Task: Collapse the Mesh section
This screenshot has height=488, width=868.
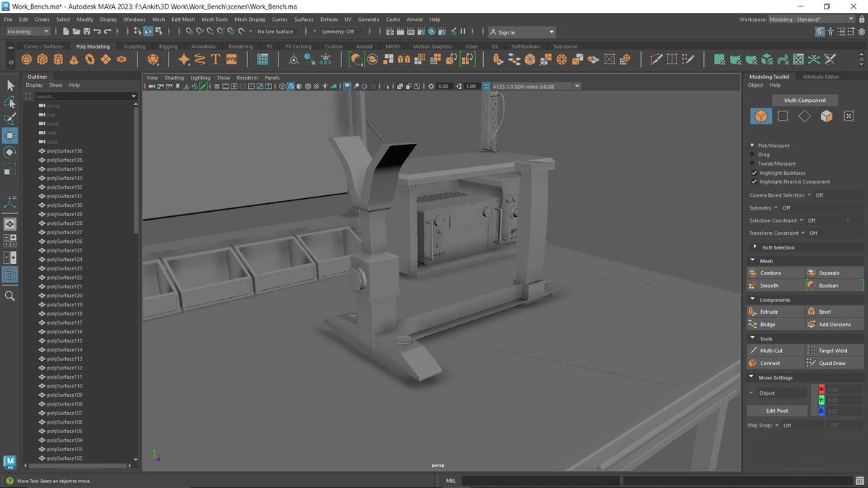Action: pos(753,261)
